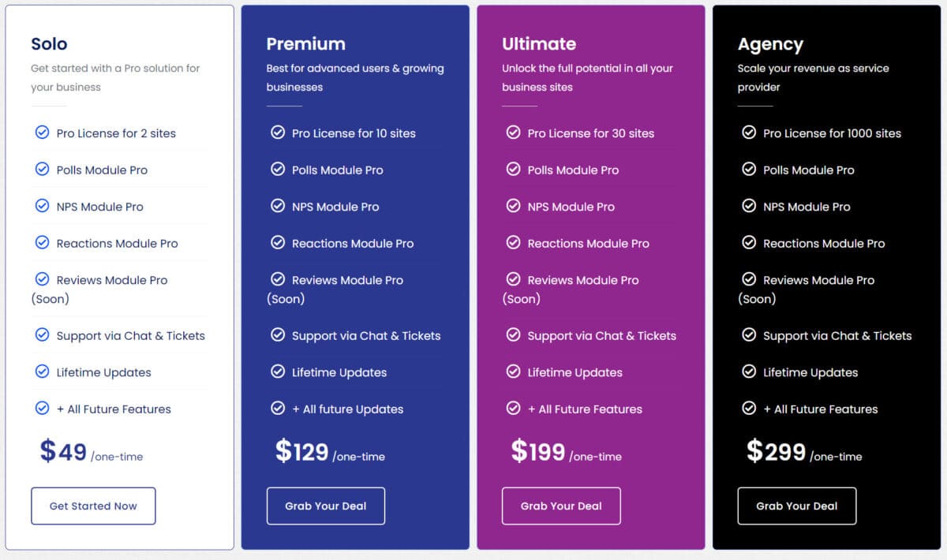The image size is (947, 560).
Task: Click the + All future Updates checkmark under Premium
Action: [x=278, y=409]
